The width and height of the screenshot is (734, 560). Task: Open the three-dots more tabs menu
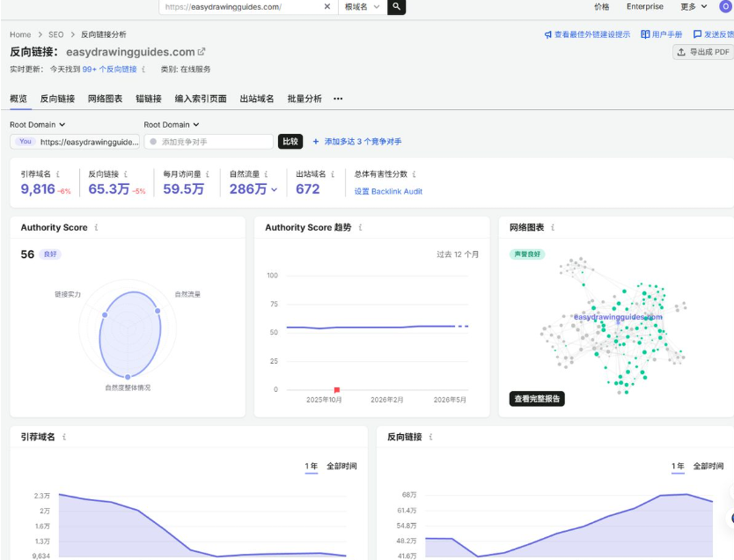point(338,99)
